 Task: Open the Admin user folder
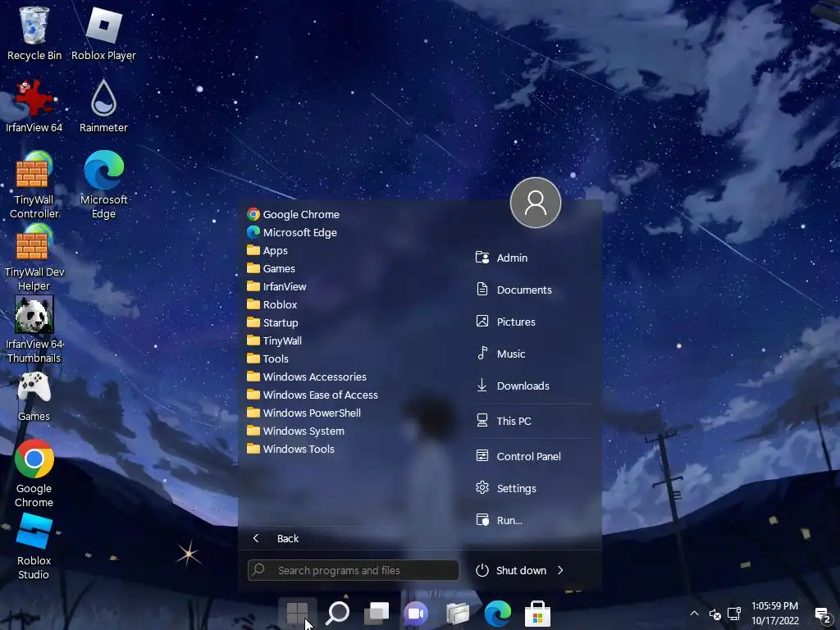point(502,258)
